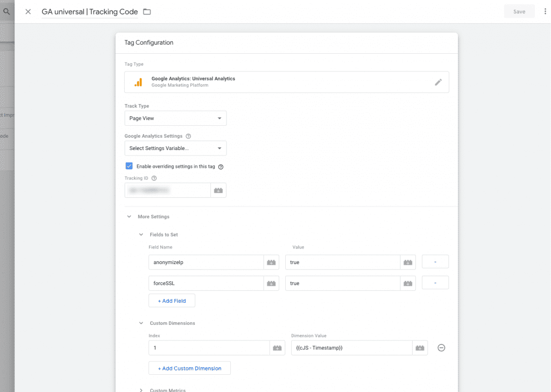Screen dimensions: 551x392
Task: Remove the custom dimension row
Action: 441,348
